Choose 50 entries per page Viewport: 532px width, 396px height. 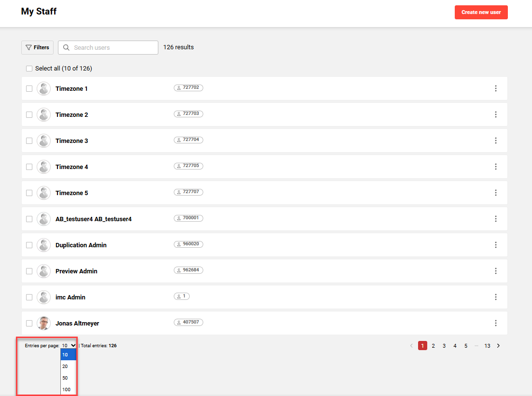[x=65, y=378]
